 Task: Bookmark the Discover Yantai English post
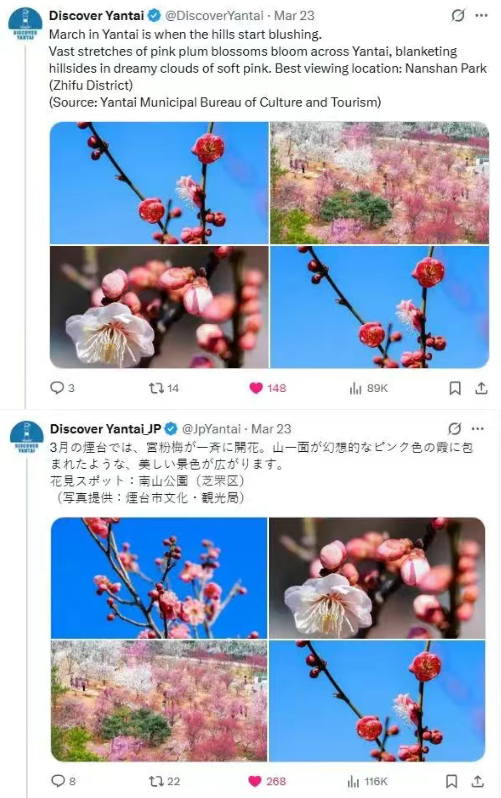coord(455,388)
